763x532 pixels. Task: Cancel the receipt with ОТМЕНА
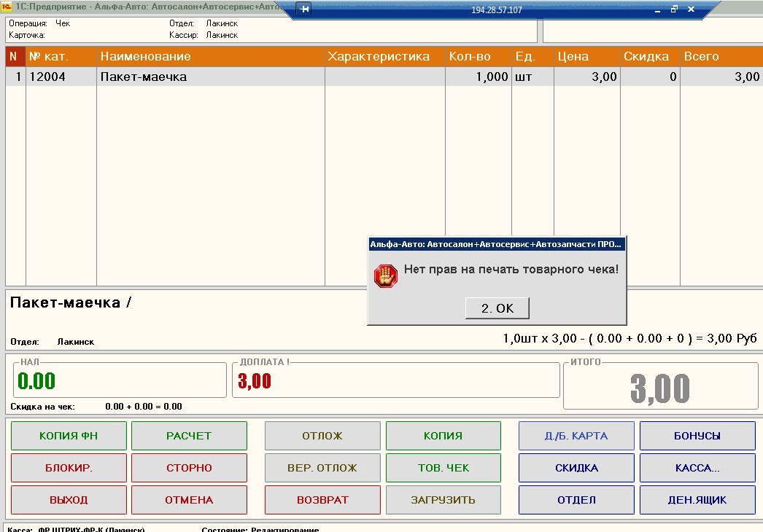point(189,500)
